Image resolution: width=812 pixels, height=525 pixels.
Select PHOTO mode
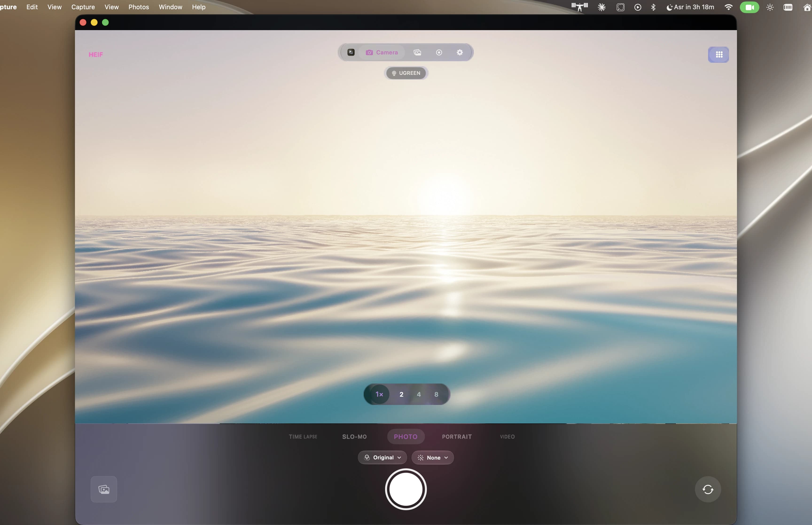point(406,437)
